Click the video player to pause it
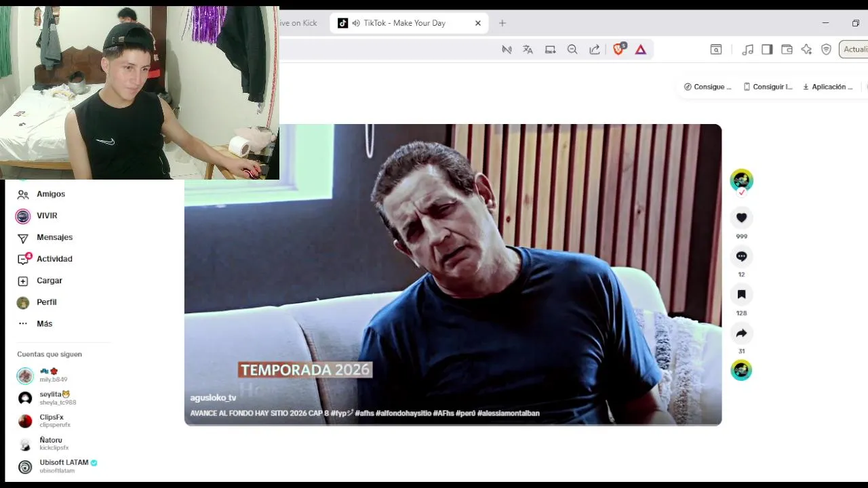868x488 pixels. 453,274
